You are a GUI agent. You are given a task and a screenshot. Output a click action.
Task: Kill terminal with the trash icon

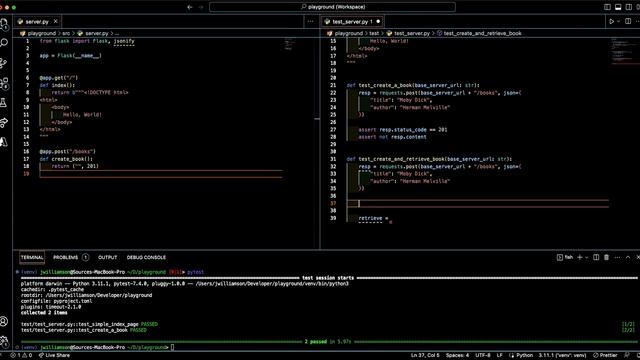(x=607, y=258)
